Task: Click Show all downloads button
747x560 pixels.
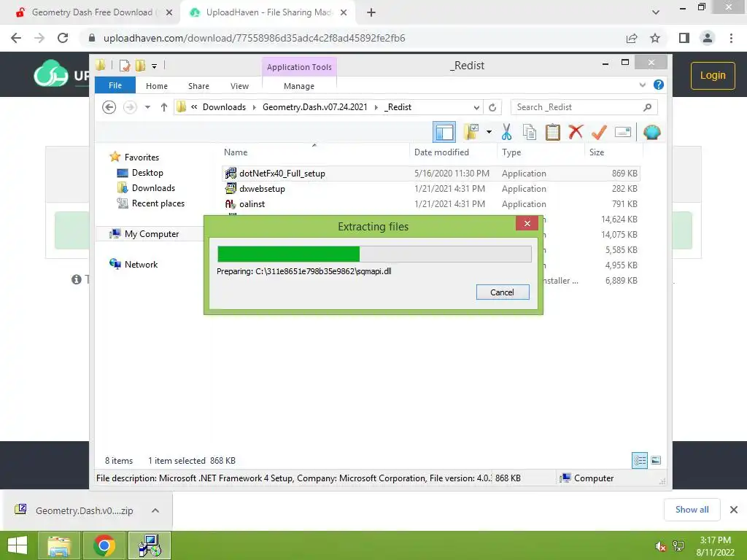Action: tap(692, 510)
